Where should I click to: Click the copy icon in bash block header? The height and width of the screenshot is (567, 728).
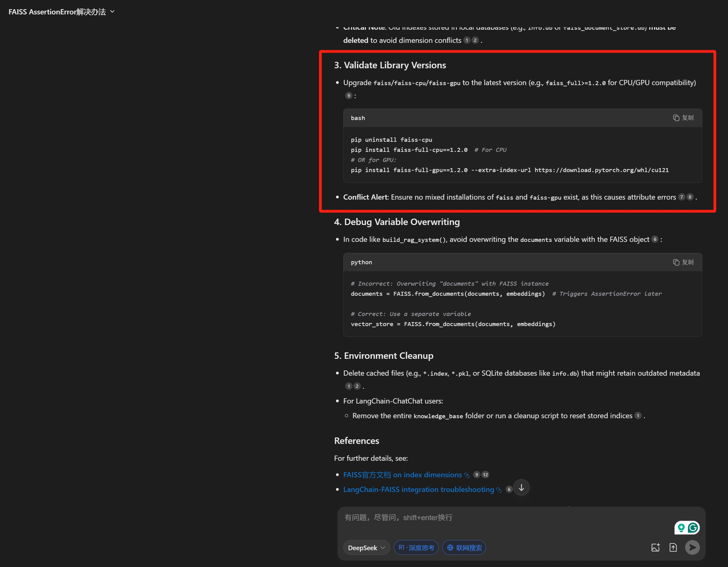676,118
